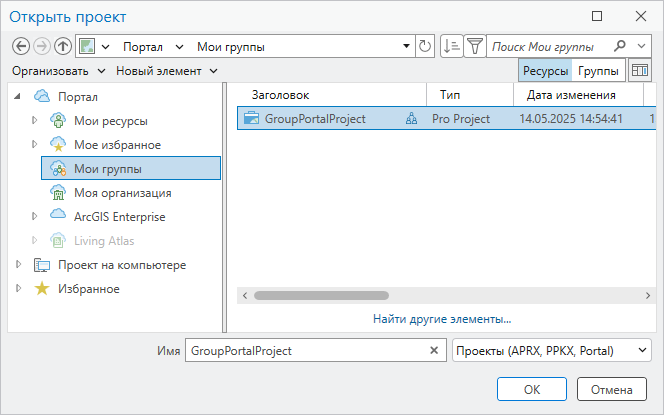Image resolution: width=664 pixels, height=415 pixels.
Task: Clear the Имя field with X
Action: coord(434,350)
